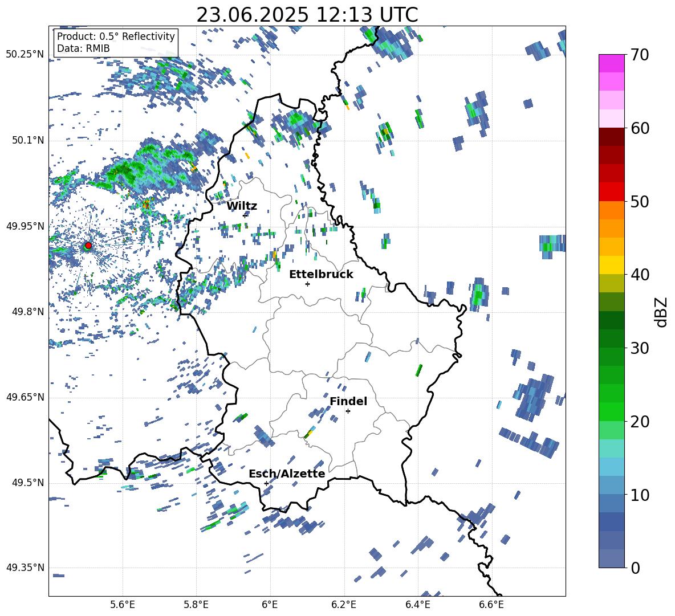
Task: Click the 49.35°N latitude label
Action: pos(25,568)
